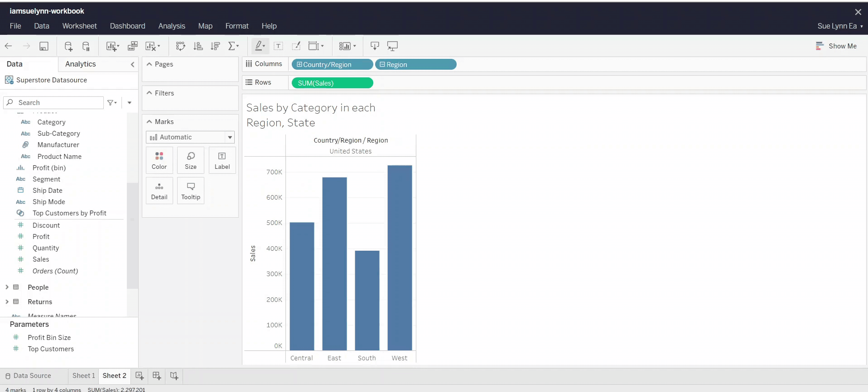Switch to the Sheet 1 tab

[x=83, y=376]
